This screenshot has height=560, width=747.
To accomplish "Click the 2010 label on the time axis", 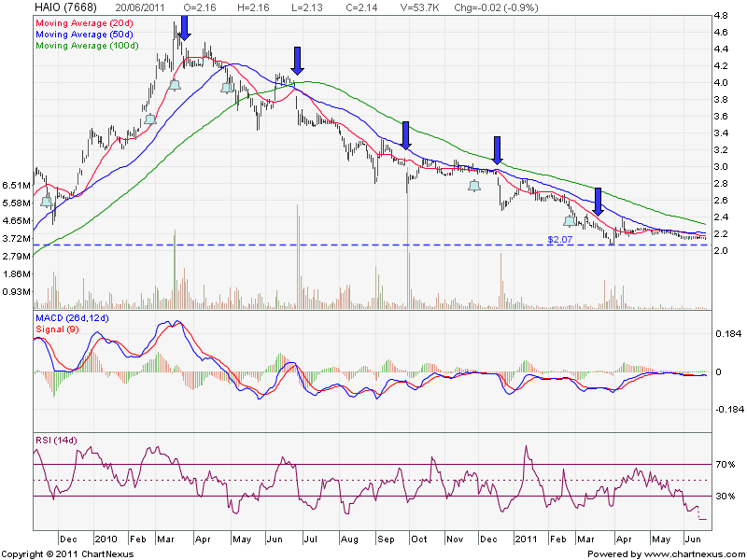I will (106, 539).
